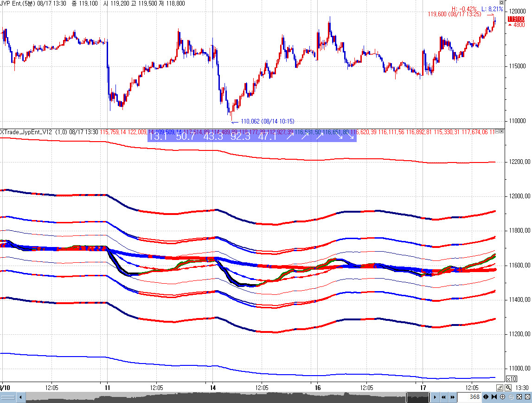Click the crossed-box icon in bottom toolbar
Image resolution: width=532 pixels, height=403 pixels.
(527, 397)
